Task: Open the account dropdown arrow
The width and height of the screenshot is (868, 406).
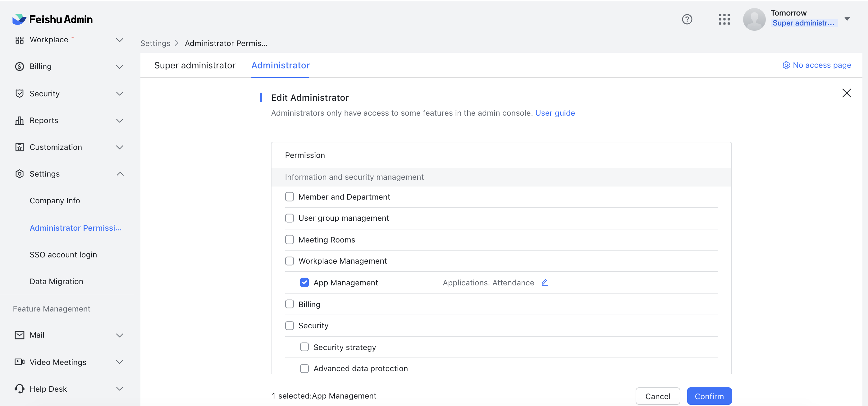Action: [x=847, y=19]
